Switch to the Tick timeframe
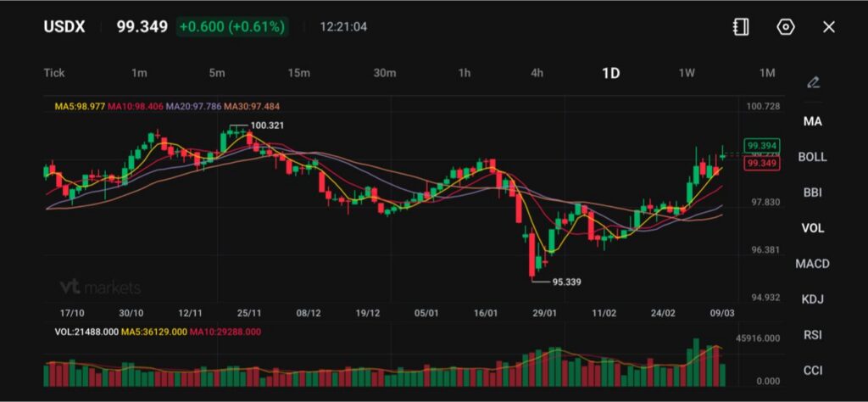 pos(54,73)
